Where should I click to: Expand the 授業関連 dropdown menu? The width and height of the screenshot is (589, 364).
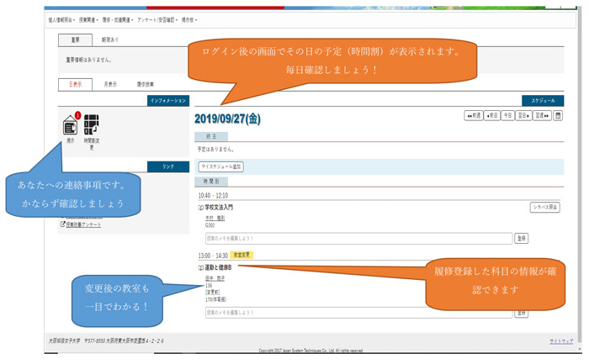(88, 19)
